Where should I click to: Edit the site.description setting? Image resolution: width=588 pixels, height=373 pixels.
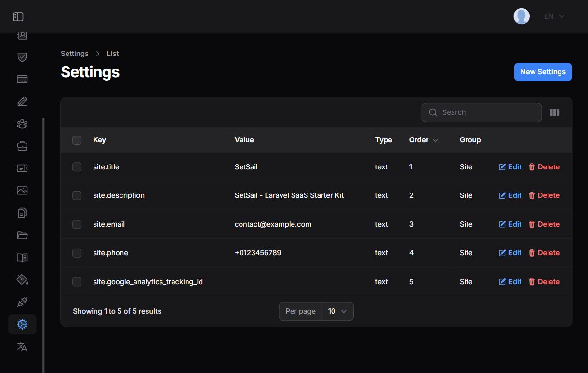coord(510,195)
